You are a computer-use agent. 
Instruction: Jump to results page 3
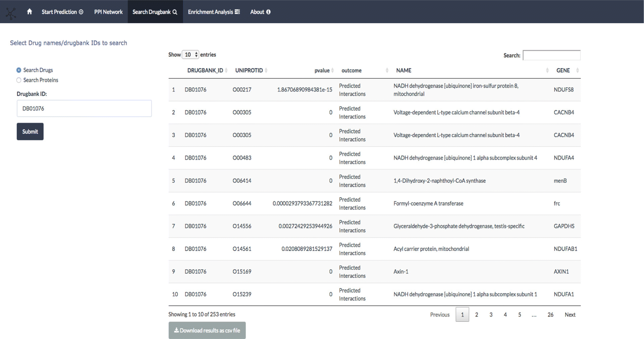491,315
